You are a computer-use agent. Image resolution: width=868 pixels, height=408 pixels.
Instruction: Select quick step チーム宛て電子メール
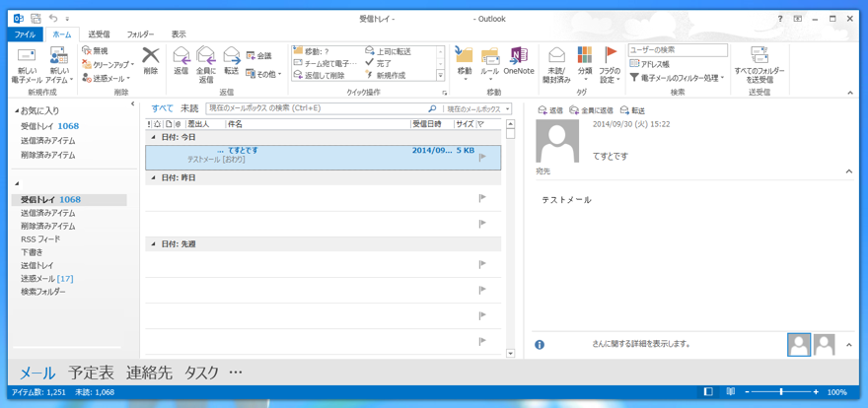click(x=325, y=63)
